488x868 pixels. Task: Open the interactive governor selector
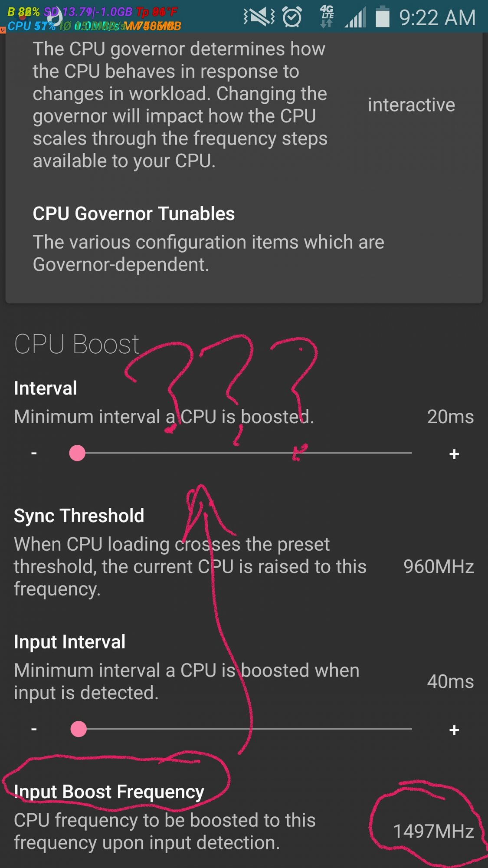click(x=411, y=105)
